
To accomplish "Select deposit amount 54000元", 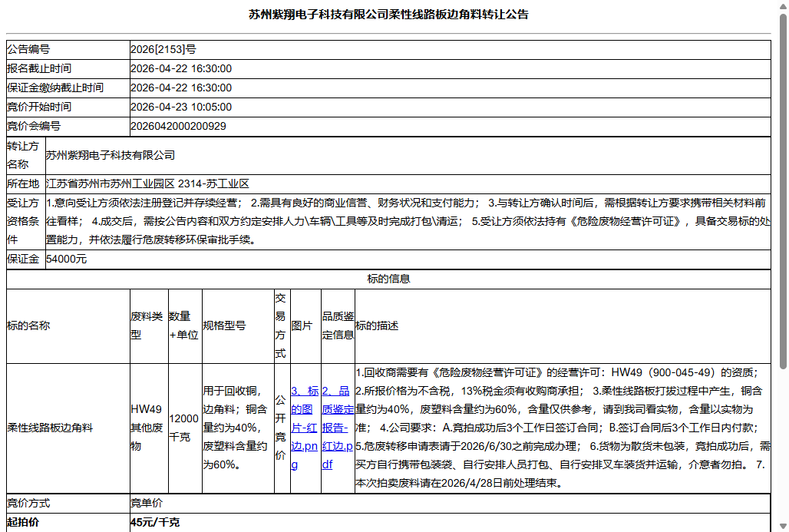I will pos(67,259).
